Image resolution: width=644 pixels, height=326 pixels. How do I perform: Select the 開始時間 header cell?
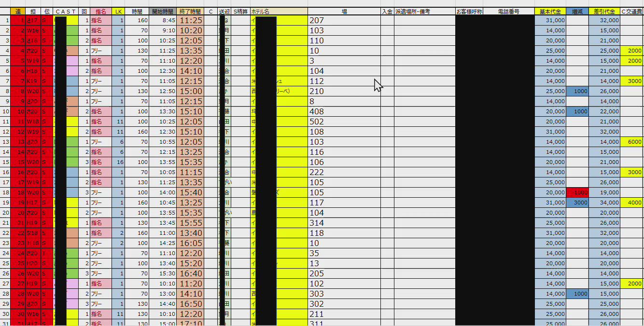click(x=163, y=11)
